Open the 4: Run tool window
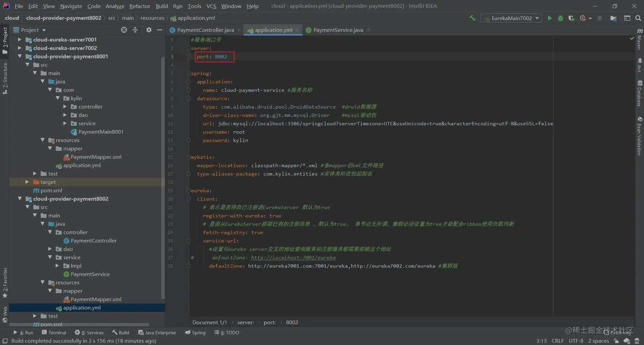The height and width of the screenshot is (345, 644). tap(23, 333)
